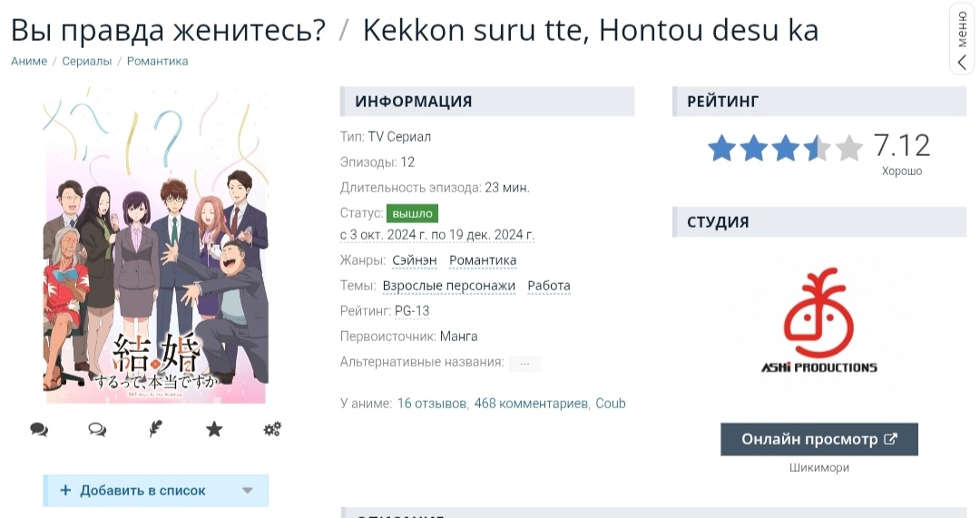
Task: Click the anime poster thumbnail
Action: tap(156, 246)
